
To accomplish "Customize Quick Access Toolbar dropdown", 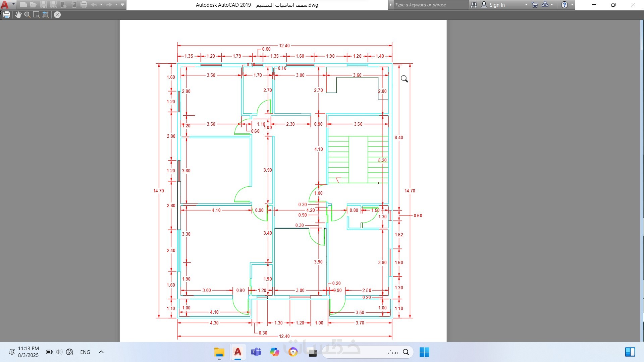I will (x=122, y=5).
